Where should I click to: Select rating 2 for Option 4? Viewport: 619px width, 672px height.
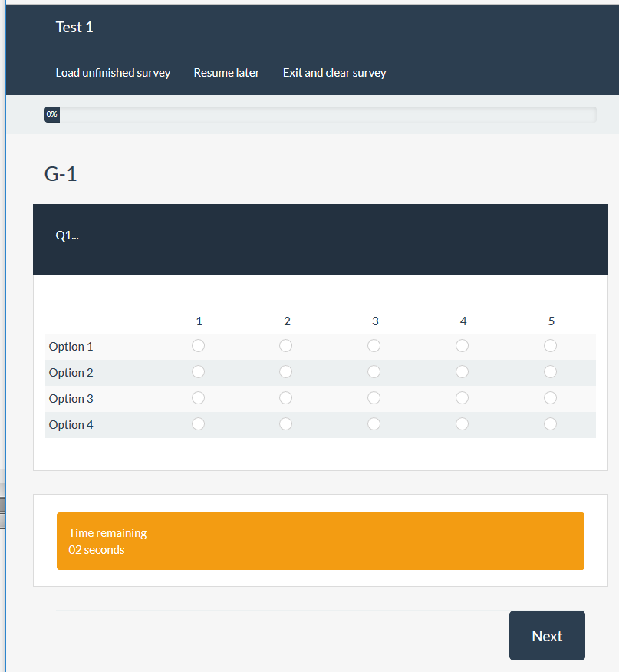point(286,424)
